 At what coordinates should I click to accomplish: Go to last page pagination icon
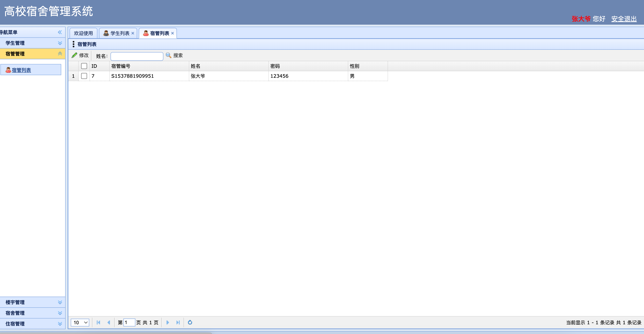178,322
